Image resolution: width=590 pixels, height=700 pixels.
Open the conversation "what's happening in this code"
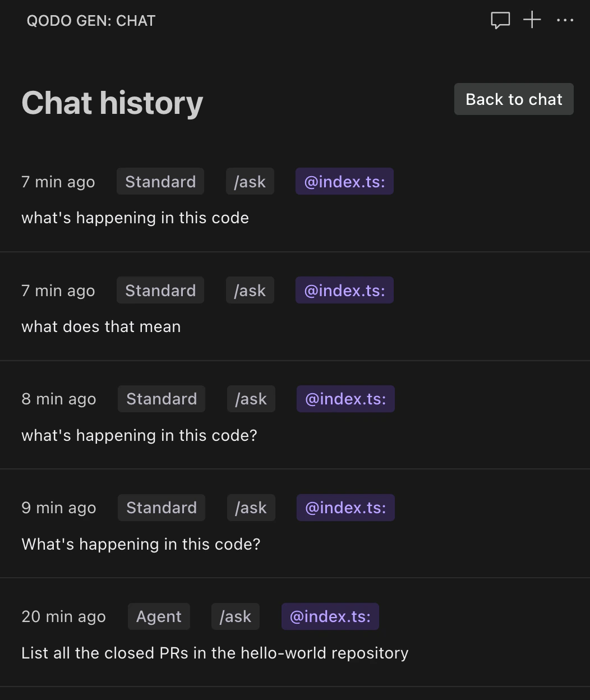135,218
